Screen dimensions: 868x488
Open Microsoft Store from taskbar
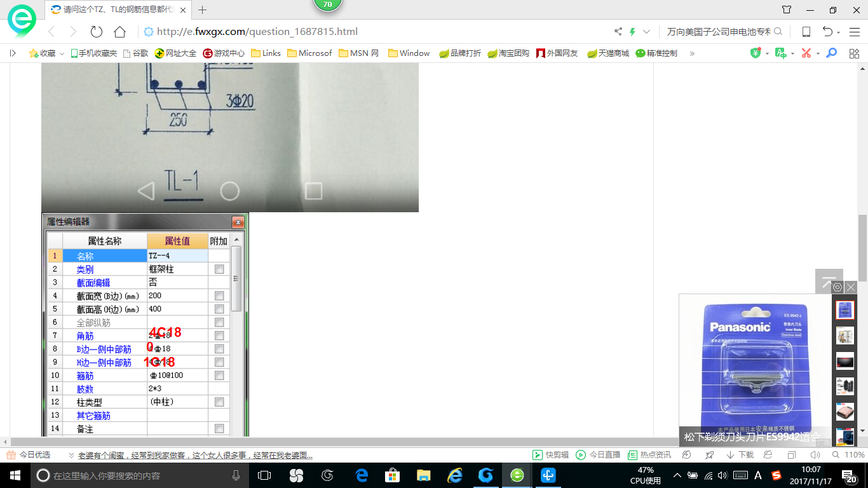(392, 475)
